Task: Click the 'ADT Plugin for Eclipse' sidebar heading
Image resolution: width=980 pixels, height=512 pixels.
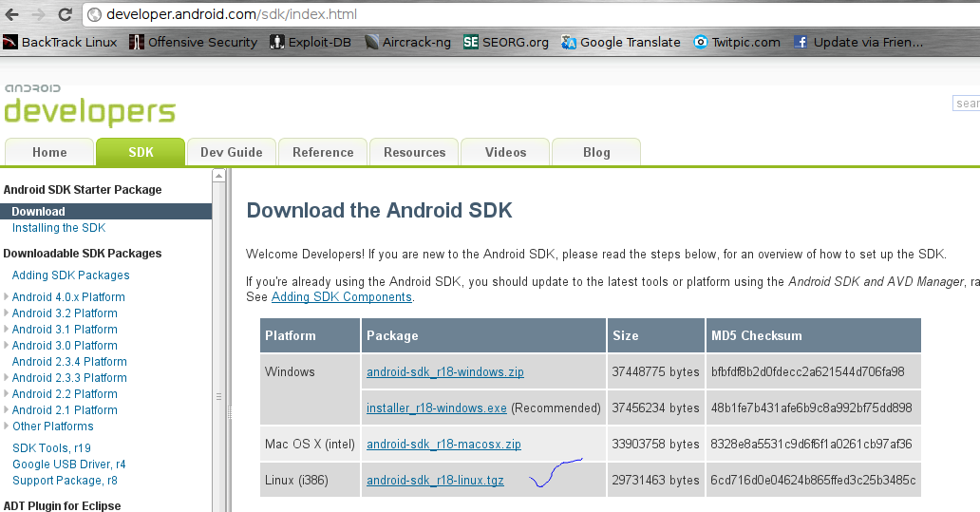Action: coord(62,505)
